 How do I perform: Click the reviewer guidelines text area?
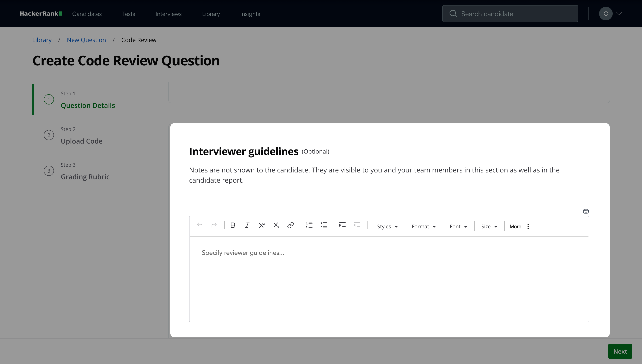(x=389, y=279)
